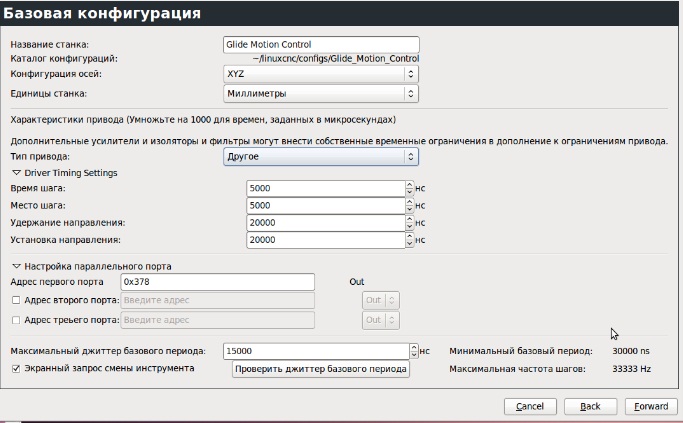The width and height of the screenshot is (683, 423).
Task: Go Back to previous page
Action: pyautogui.click(x=590, y=406)
